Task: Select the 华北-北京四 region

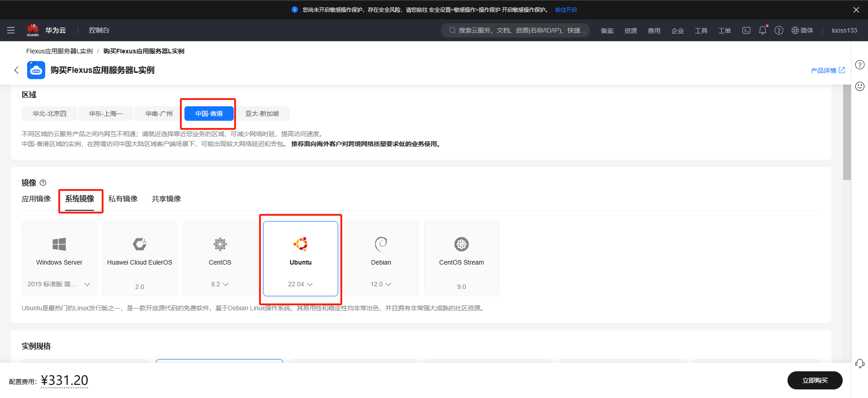Action: (x=49, y=114)
